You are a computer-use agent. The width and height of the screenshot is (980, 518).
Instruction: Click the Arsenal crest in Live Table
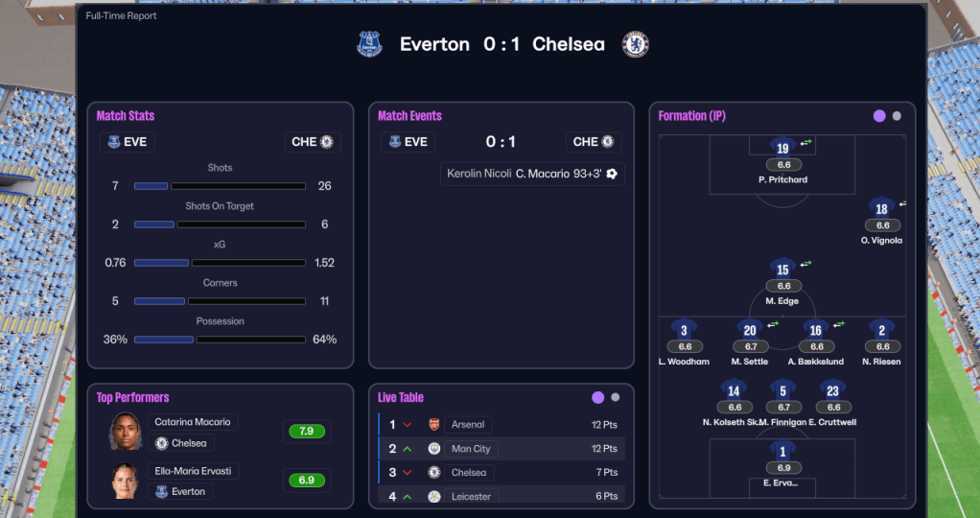[x=433, y=424]
